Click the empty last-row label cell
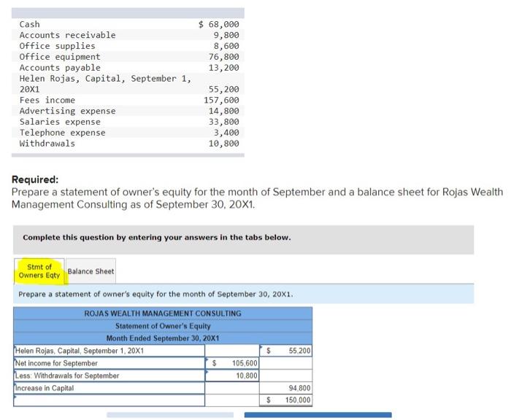The image size is (511, 420). tap(109, 400)
